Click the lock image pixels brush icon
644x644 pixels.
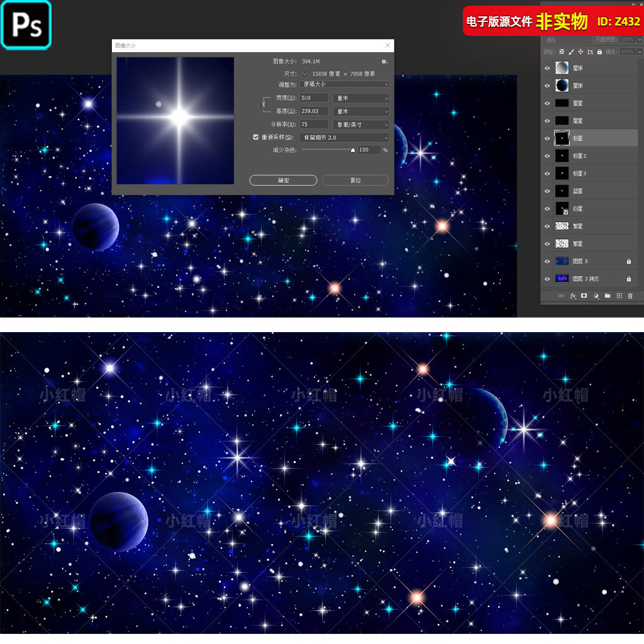coord(571,52)
